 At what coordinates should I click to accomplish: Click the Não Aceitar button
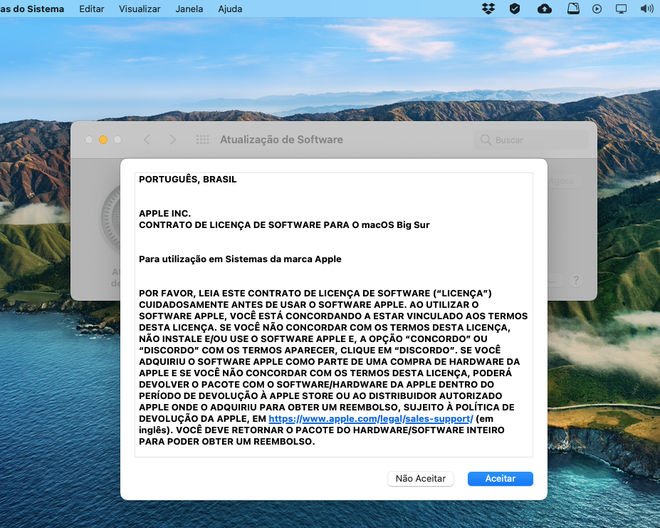pyautogui.click(x=420, y=479)
